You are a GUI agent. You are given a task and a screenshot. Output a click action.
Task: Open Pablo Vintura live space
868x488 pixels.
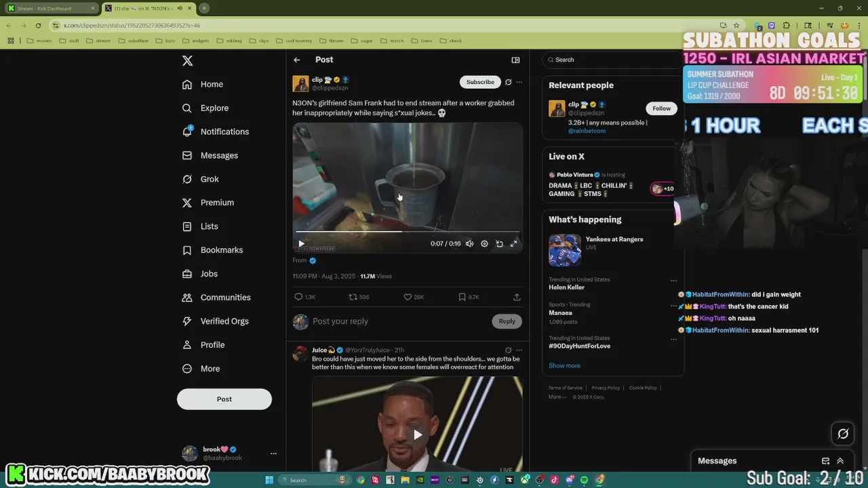tap(612, 185)
